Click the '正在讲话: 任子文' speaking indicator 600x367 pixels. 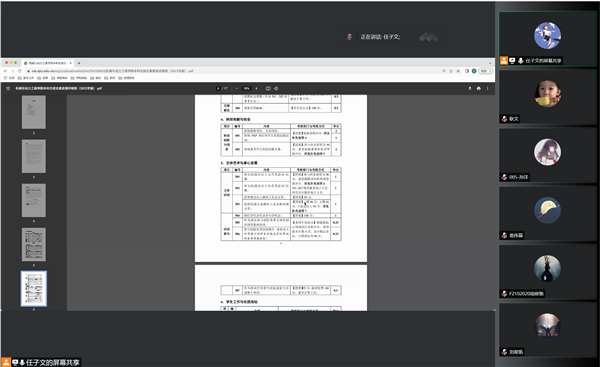click(x=380, y=37)
